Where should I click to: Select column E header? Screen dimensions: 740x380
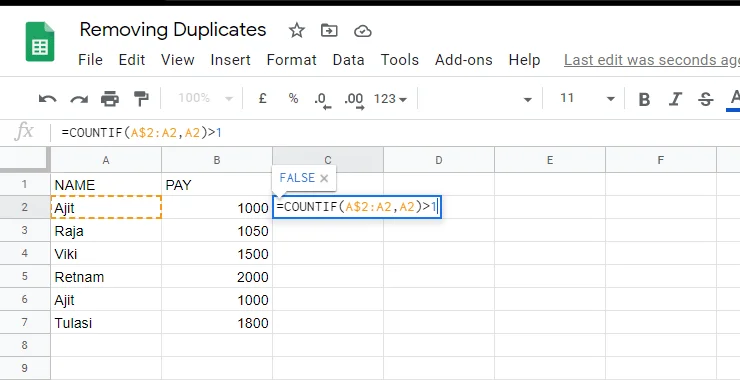pyautogui.click(x=549, y=160)
